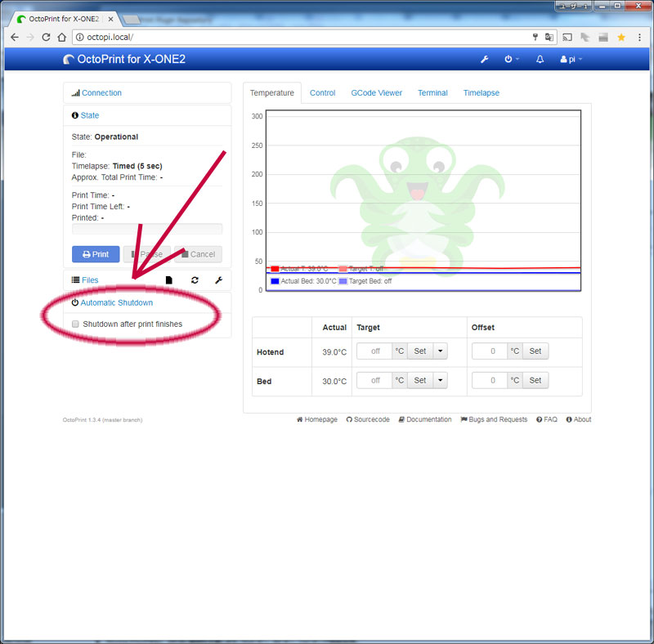Click the blue Print button

(x=96, y=254)
